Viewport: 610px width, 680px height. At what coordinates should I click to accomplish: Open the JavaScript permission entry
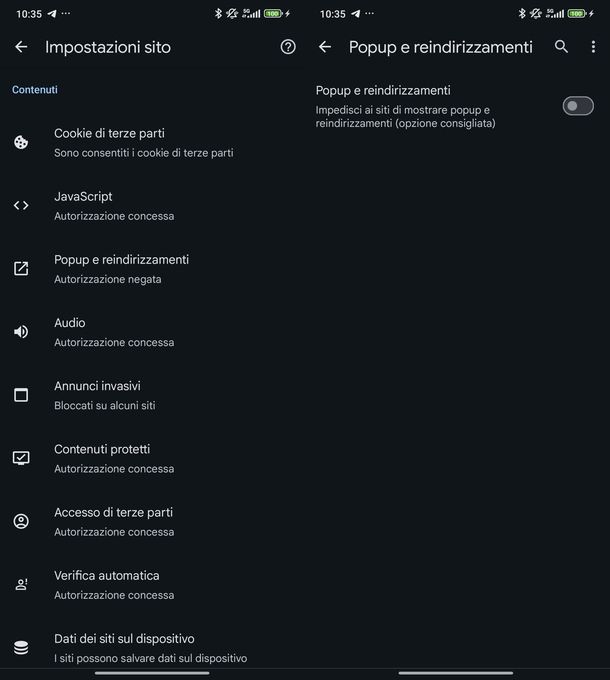coord(113,205)
